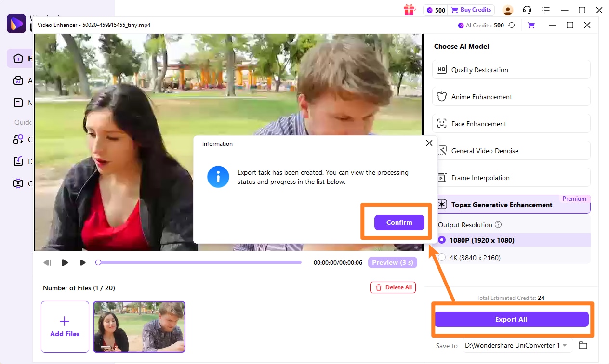This screenshot has width=609, height=364.
Task: Open the task list from the top bar
Action: click(546, 10)
